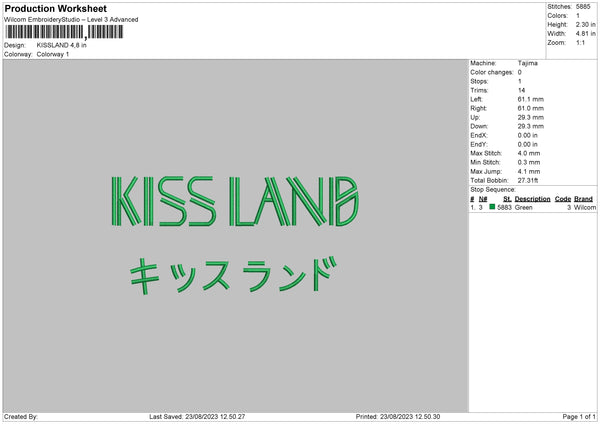Click the 'Brand' column header
Image resolution: width=600 pixels, height=424 pixels.
[x=583, y=199]
